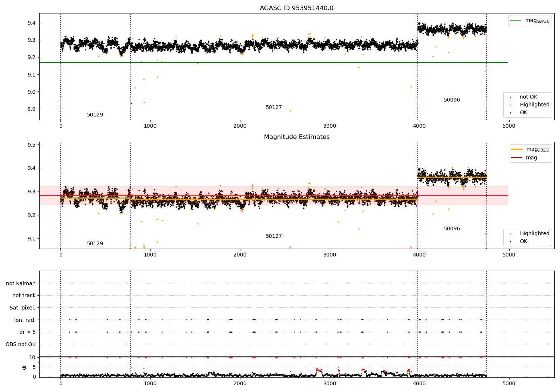
Task: Click the 50127 obsid label in top plot
Action: [x=274, y=108]
